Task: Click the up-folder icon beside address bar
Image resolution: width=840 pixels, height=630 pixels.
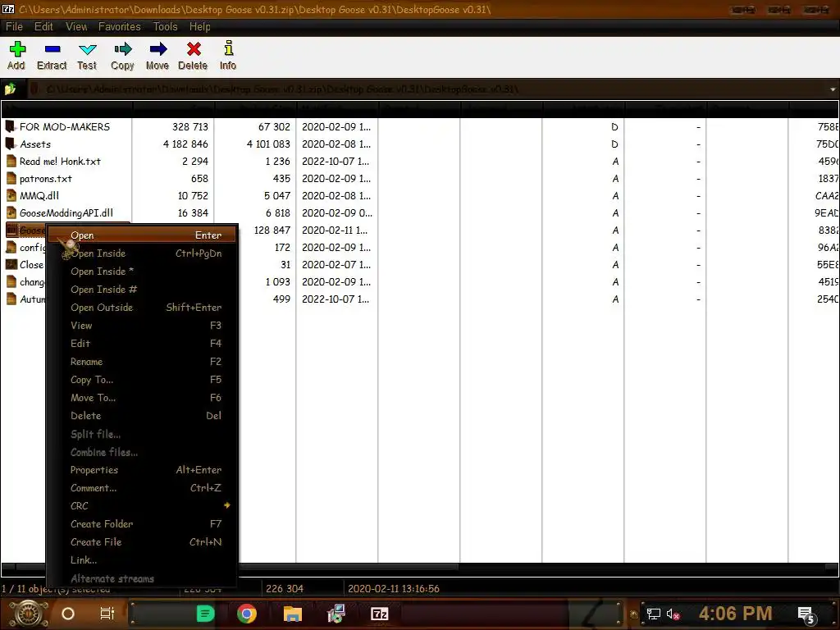Action: click(x=10, y=89)
